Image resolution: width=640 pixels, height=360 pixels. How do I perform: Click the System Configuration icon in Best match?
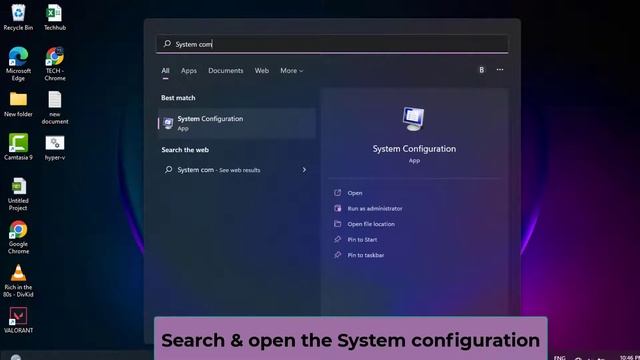click(x=168, y=123)
